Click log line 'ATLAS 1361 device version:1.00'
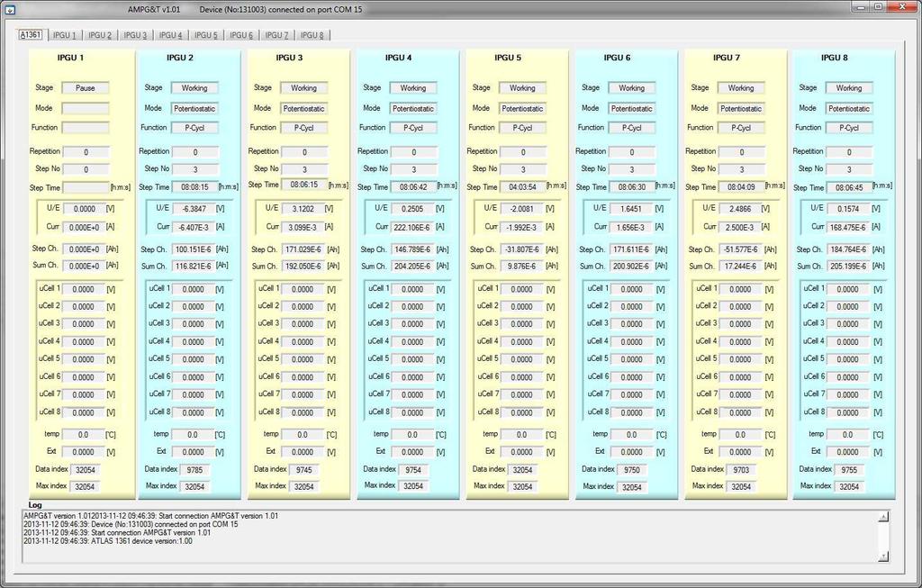This screenshot has width=922, height=588. click(x=108, y=541)
